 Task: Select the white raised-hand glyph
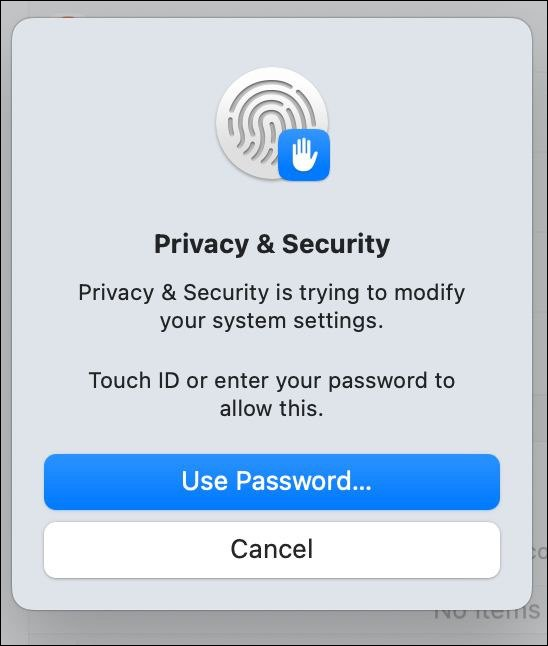(x=304, y=154)
